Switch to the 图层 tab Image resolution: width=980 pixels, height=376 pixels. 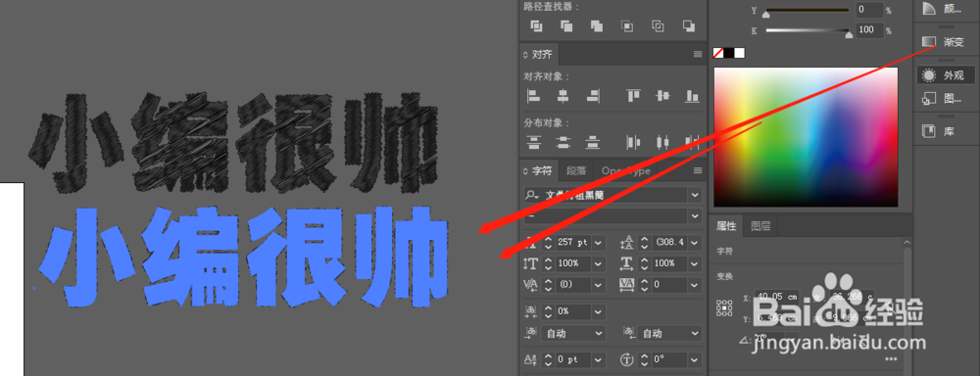tap(760, 226)
